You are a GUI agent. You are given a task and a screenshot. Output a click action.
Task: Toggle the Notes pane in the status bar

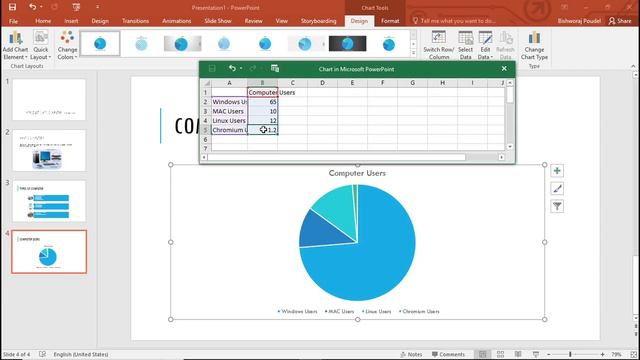(x=411, y=354)
